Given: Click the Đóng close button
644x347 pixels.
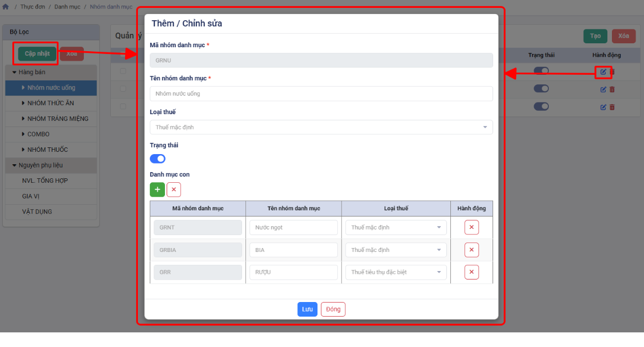Looking at the screenshot, I should [x=333, y=309].
